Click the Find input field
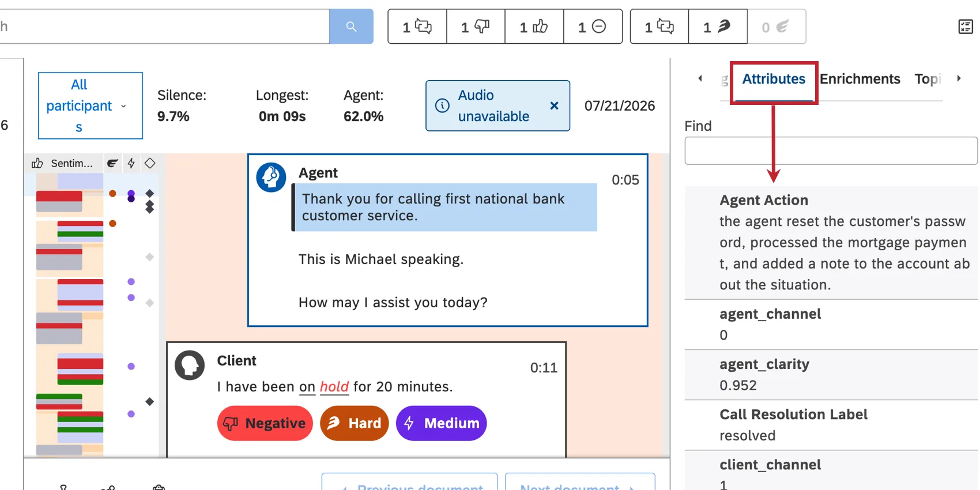 pyautogui.click(x=831, y=151)
